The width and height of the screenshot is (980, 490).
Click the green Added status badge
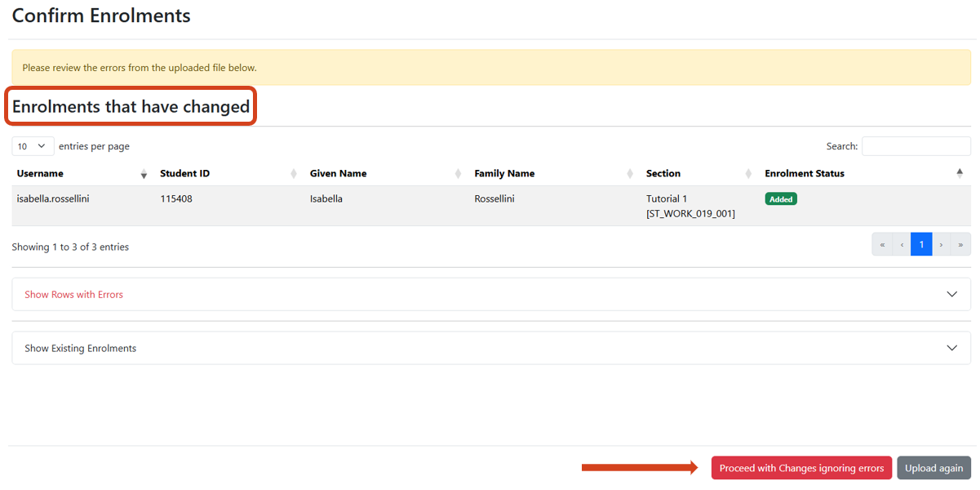[x=781, y=198]
